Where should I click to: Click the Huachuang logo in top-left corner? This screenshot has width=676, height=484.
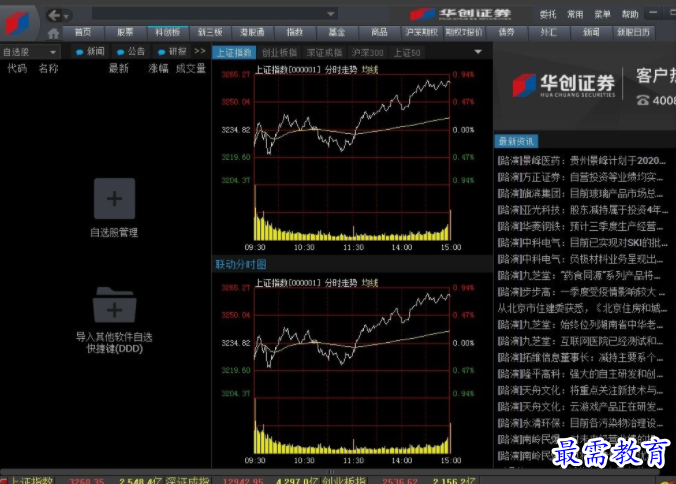tap(18, 22)
